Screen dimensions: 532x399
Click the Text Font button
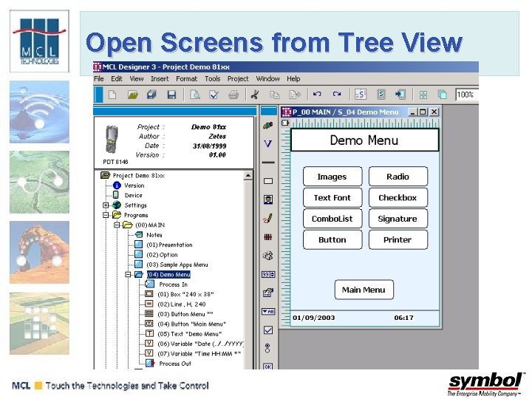[332, 197]
